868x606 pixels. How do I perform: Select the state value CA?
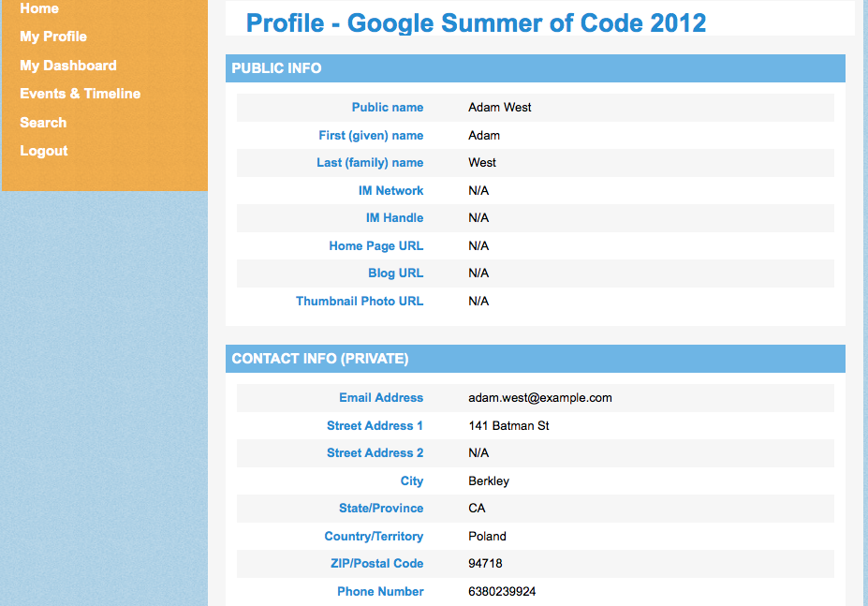[477, 508]
